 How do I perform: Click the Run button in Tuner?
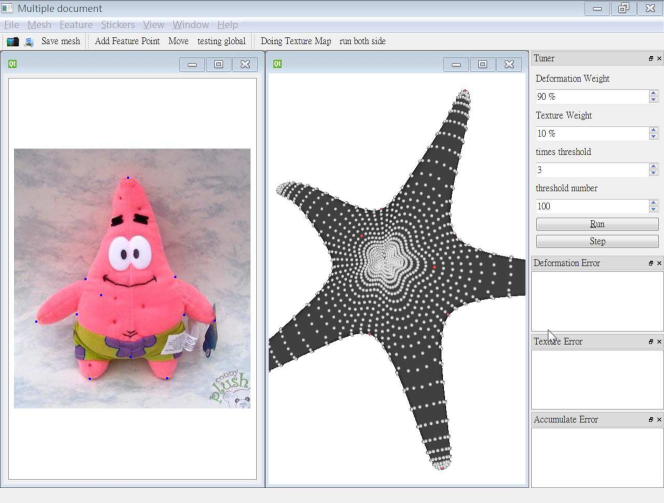[x=597, y=224]
